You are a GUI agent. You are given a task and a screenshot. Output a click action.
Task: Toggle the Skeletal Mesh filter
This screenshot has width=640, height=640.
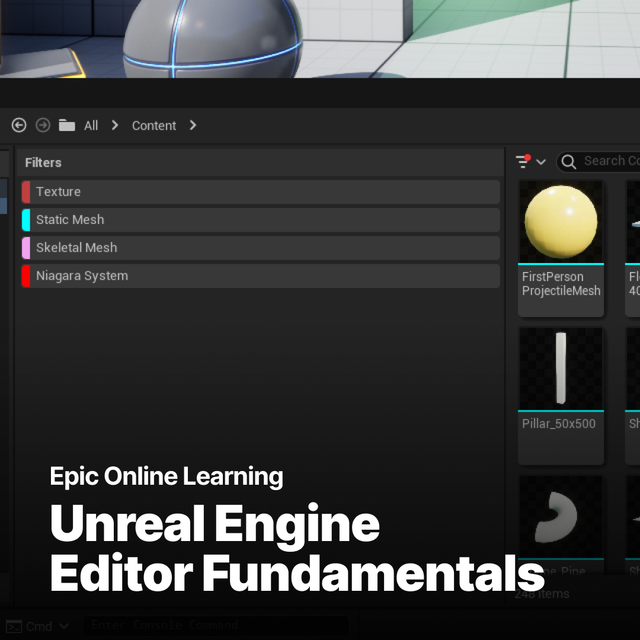point(260,248)
